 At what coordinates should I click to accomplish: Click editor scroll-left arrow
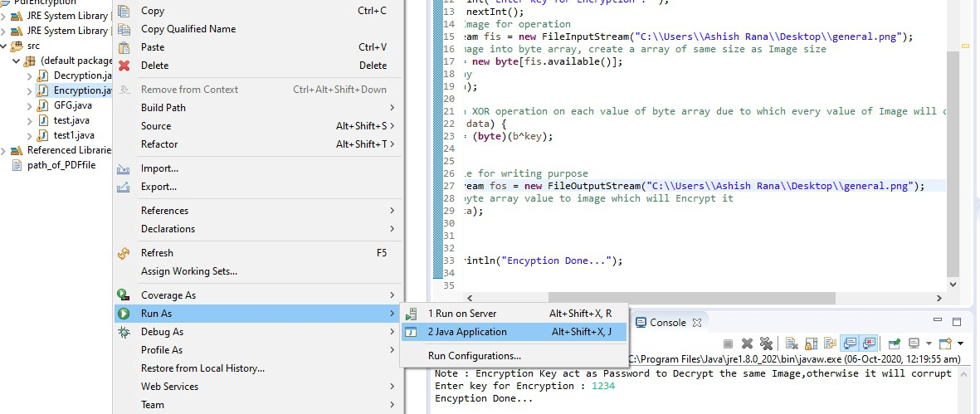point(470,299)
